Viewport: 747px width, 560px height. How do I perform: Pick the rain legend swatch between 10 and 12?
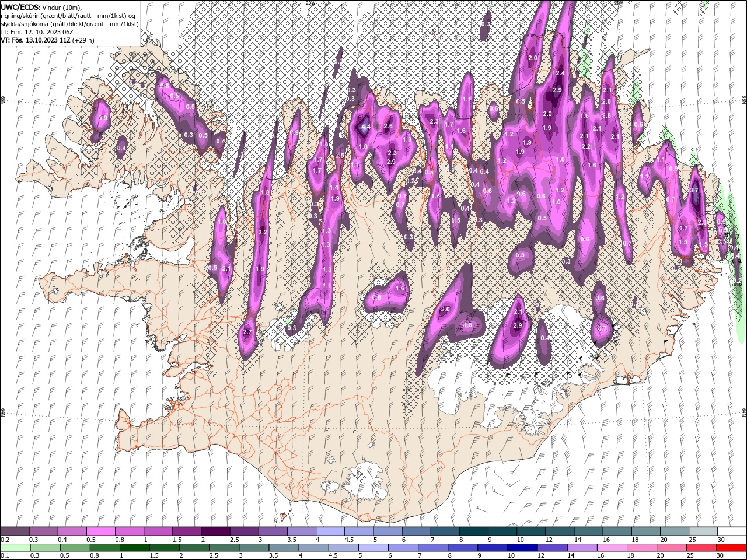point(522,548)
